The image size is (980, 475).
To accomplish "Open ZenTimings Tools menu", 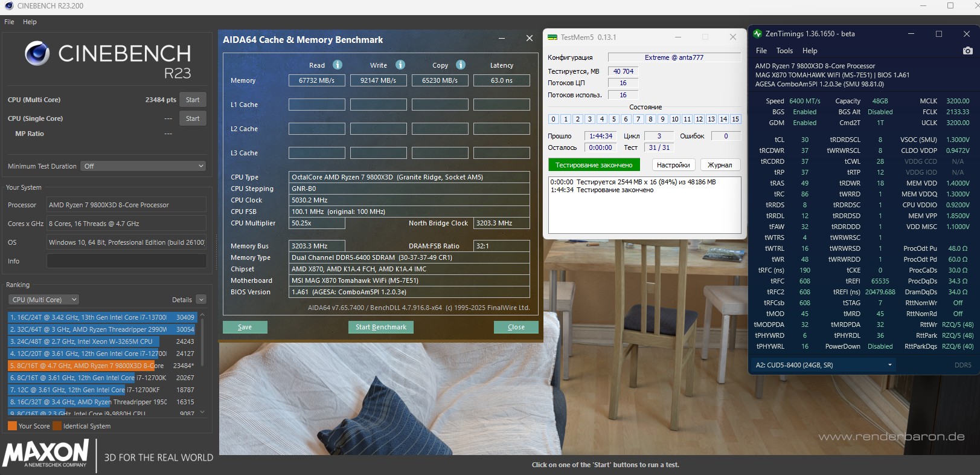I will (784, 51).
